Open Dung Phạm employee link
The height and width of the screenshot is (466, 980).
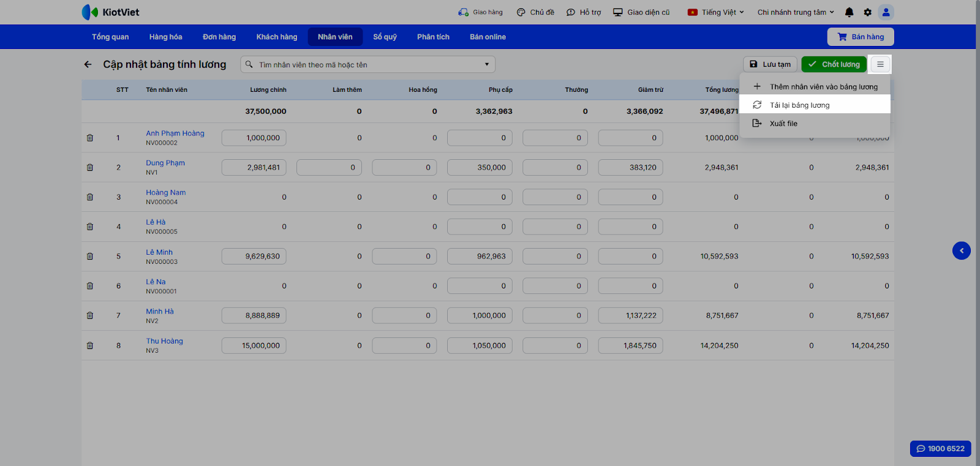pos(165,163)
